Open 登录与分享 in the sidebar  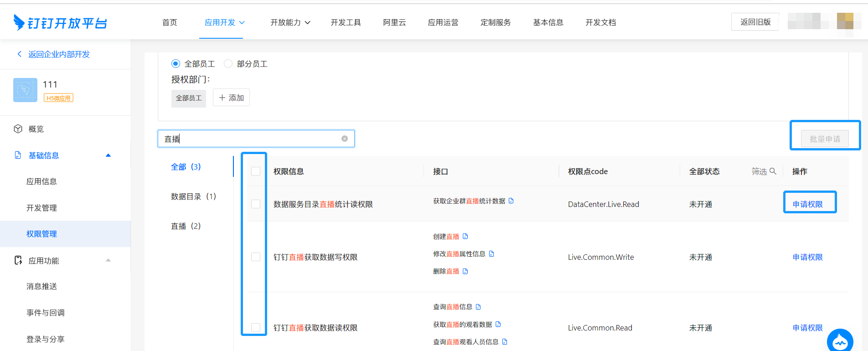pyautogui.click(x=45, y=339)
